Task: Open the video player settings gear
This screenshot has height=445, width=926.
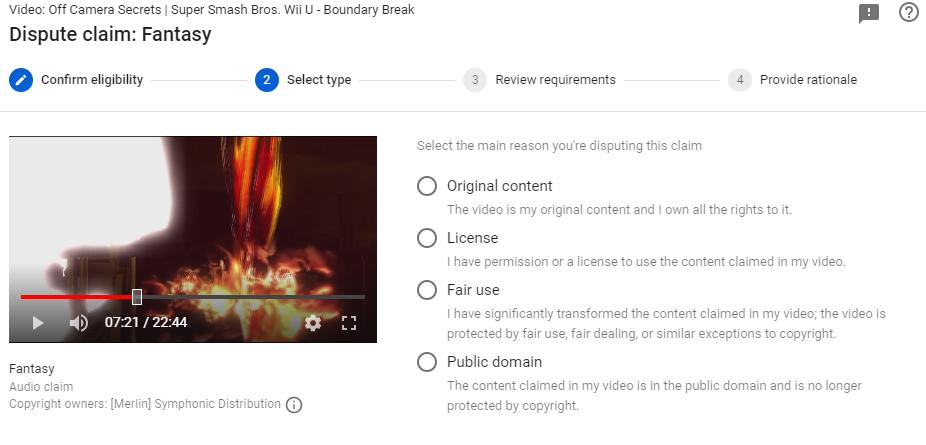Action: 313,323
